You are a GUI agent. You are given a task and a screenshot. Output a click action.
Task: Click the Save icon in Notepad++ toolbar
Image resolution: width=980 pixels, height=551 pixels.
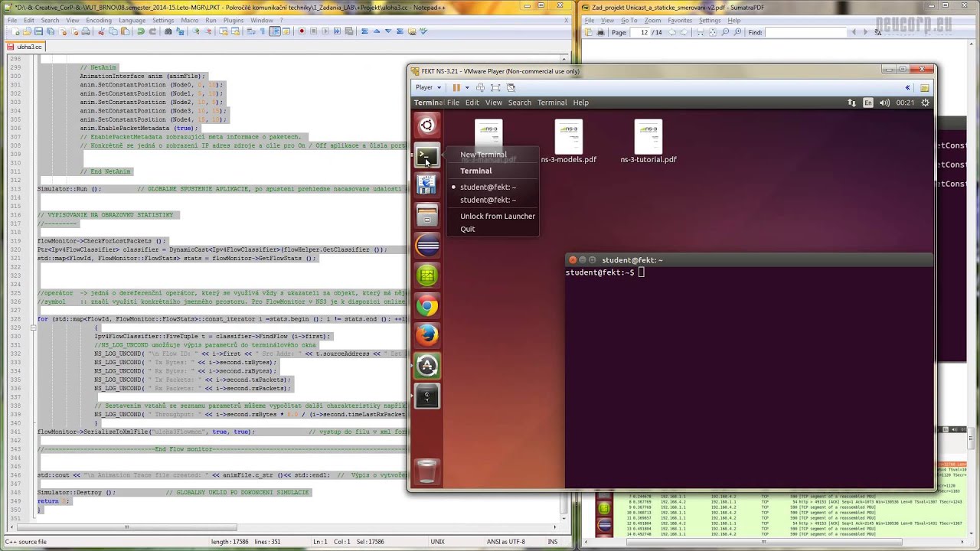pos(38,31)
